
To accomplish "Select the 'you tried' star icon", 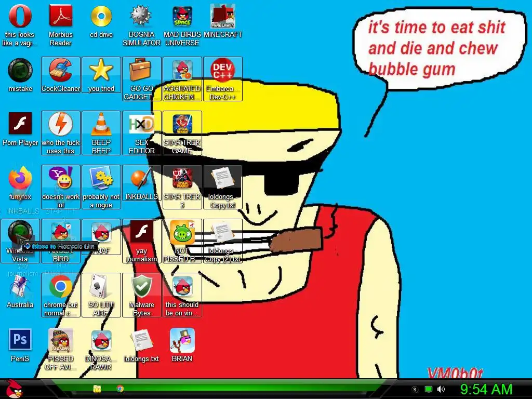I will (101, 75).
